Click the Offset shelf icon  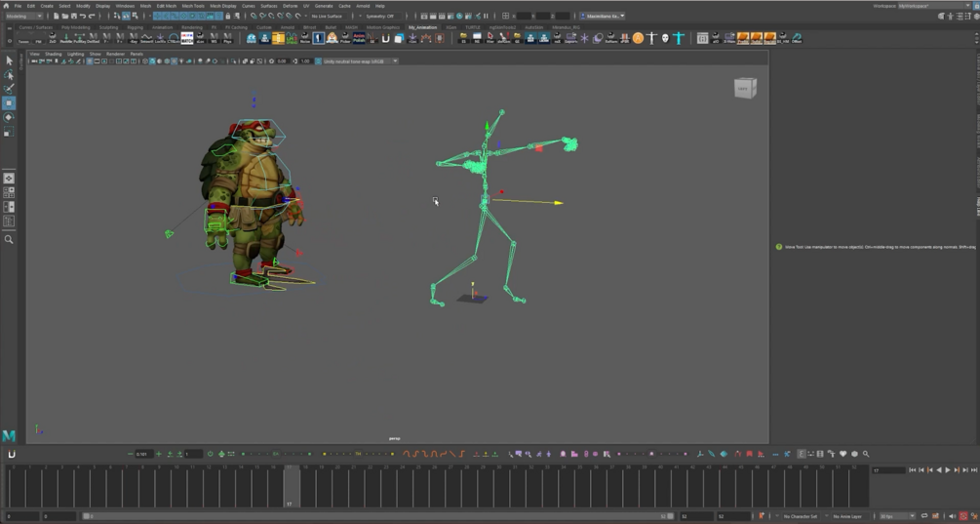[797, 38]
